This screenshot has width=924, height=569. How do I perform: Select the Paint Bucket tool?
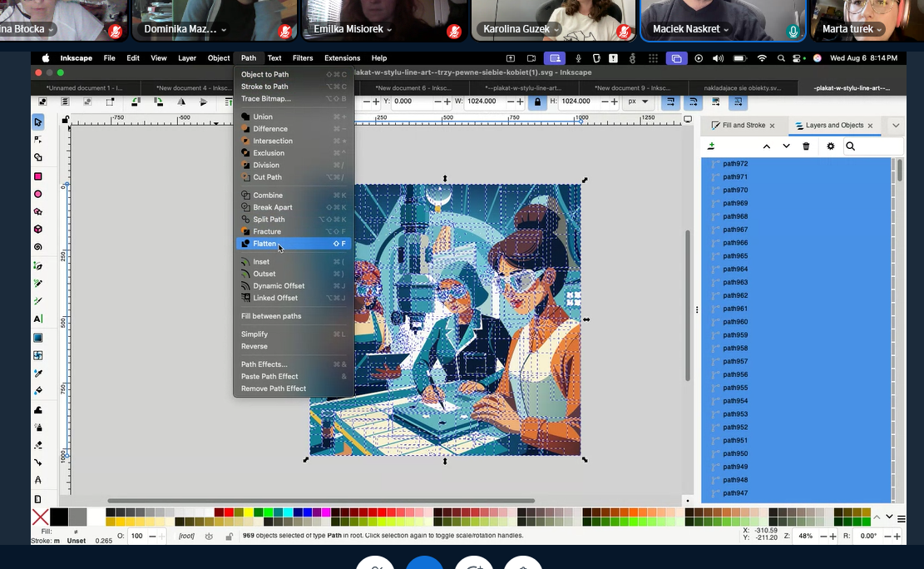[x=38, y=391]
